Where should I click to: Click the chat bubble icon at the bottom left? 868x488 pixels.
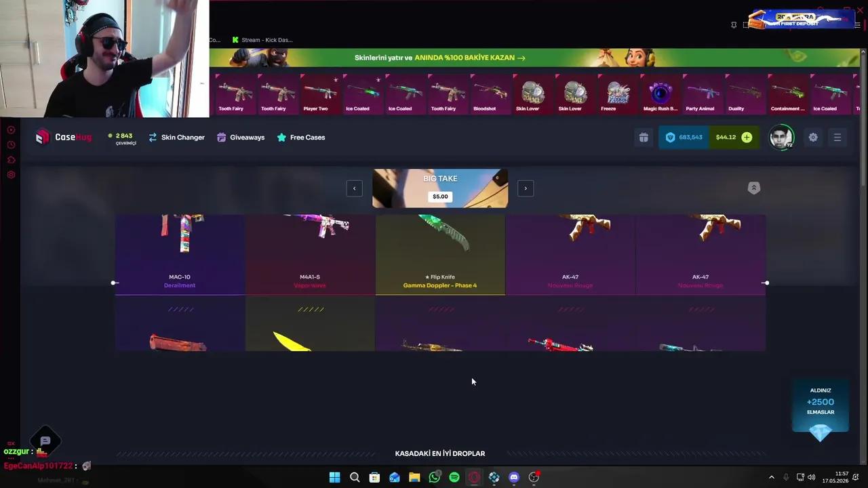pyautogui.click(x=45, y=441)
